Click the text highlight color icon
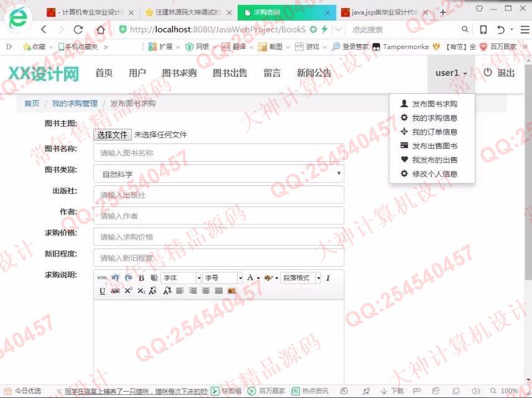Image resolution: width=532 pixels, height=398 pixels. tap(268, 278)
